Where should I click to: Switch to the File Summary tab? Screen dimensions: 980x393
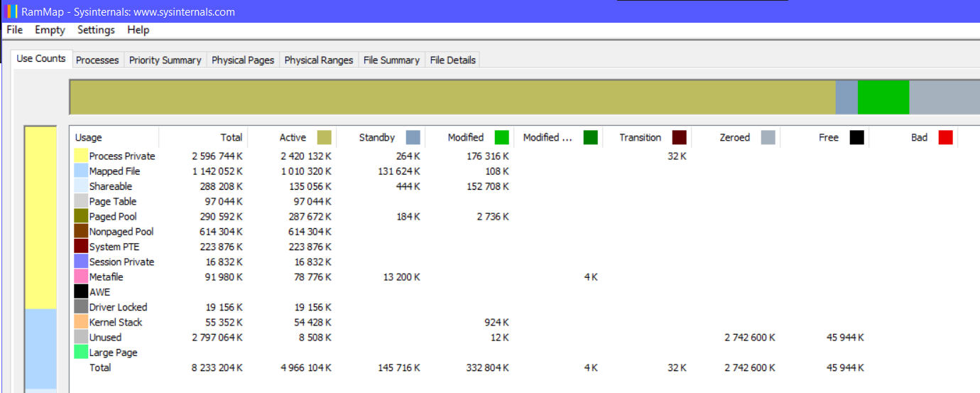(x=391, y=60)
